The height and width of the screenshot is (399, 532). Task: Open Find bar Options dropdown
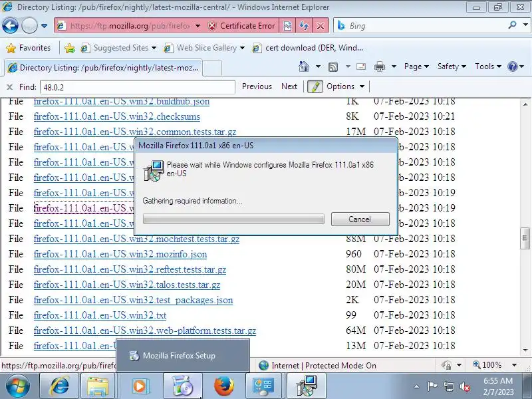345,86
